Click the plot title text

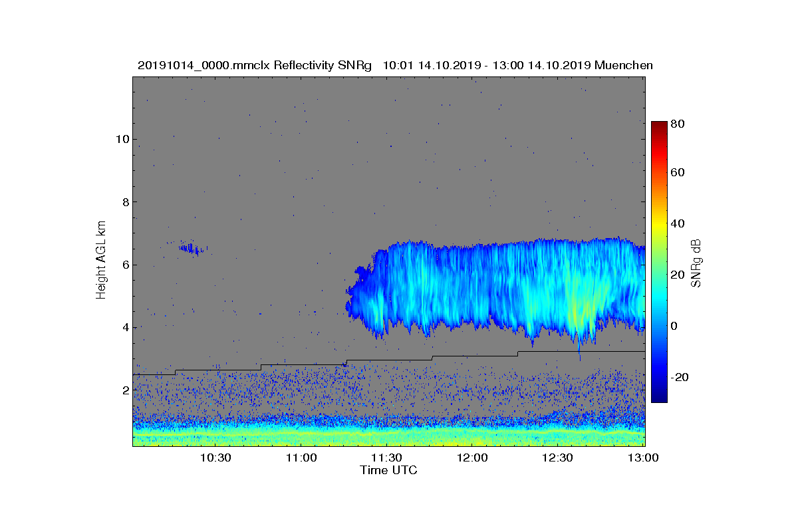pos(395,65)
